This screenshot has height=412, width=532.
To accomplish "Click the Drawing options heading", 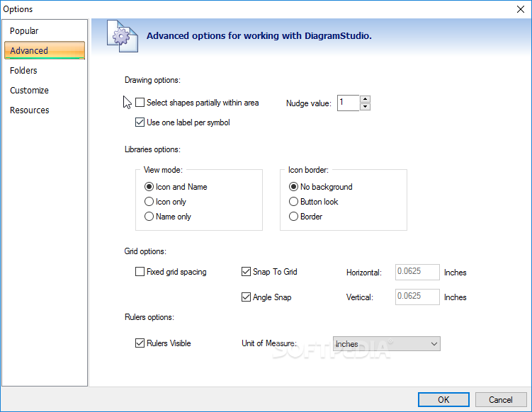I will (152, 80).
